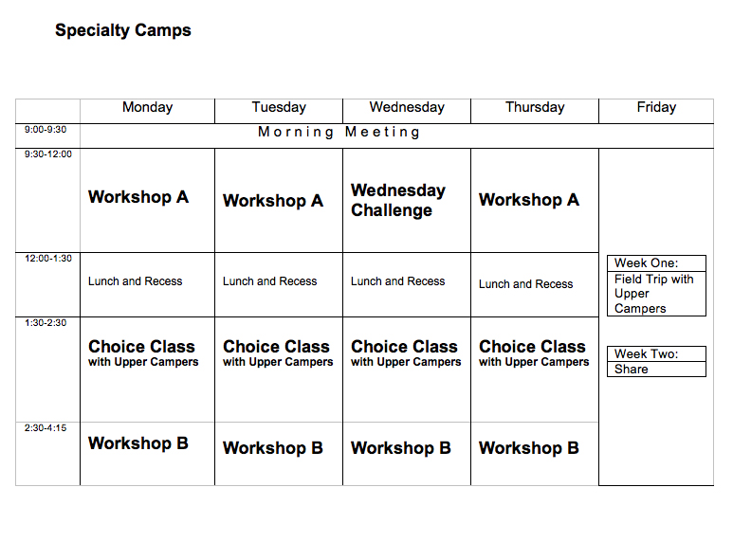
Task: Click the Specialty Camps title
Action: point(123,30)
